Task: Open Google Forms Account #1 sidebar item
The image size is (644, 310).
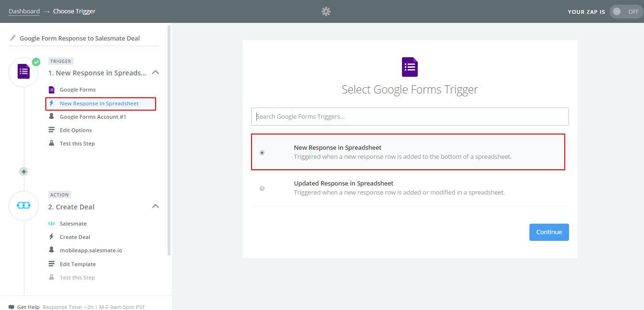Action: coord(93,117)
